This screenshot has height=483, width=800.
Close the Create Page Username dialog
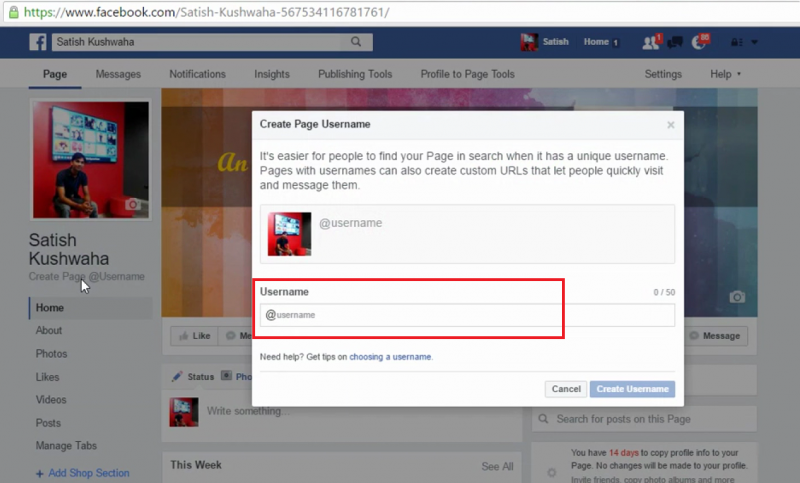coord(670,125)
